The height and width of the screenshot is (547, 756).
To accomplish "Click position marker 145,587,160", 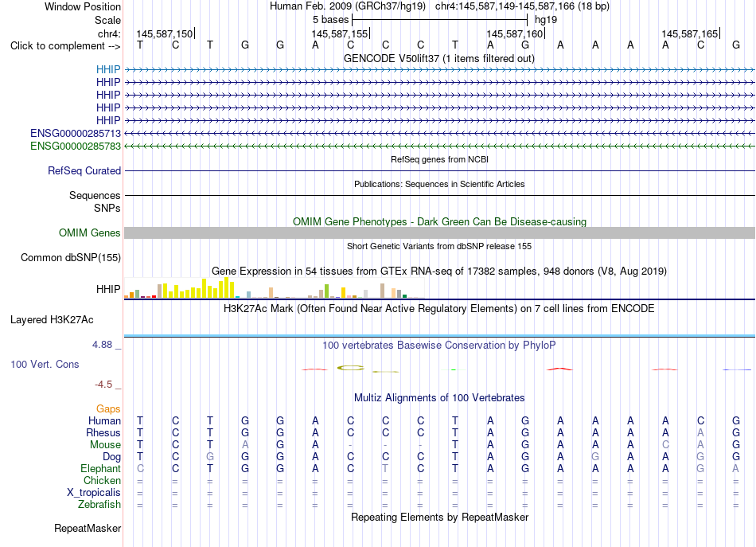I will (514, 33).
